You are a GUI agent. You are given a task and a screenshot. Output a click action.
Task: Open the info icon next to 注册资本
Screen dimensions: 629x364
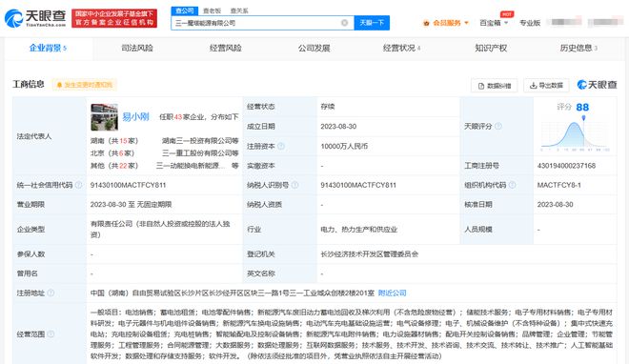[x=281, y=146]
